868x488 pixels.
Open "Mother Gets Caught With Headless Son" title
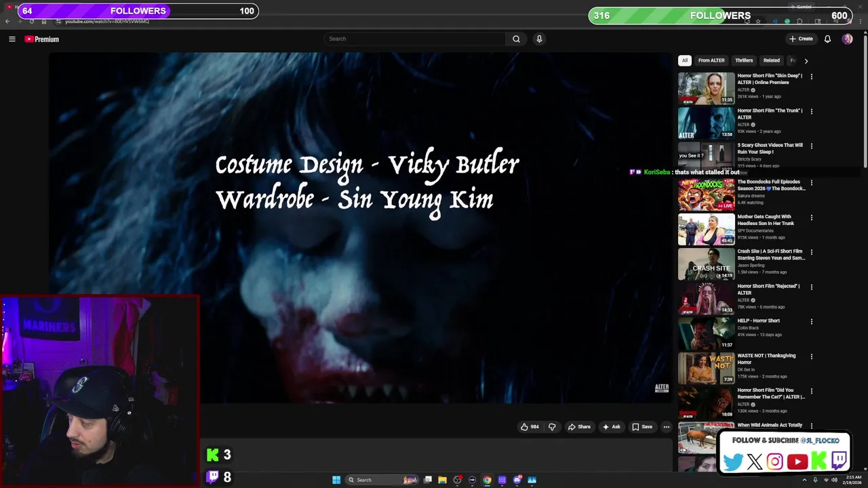click(766, 220)
